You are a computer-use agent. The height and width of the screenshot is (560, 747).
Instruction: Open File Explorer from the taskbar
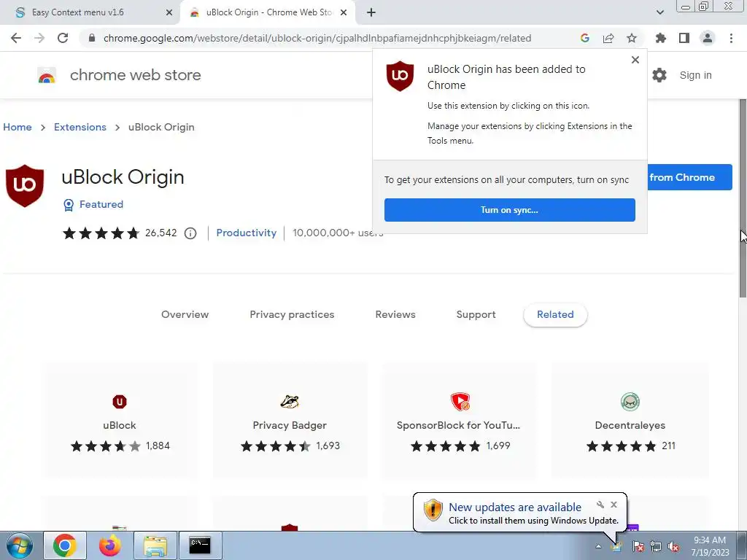(155, 545)
